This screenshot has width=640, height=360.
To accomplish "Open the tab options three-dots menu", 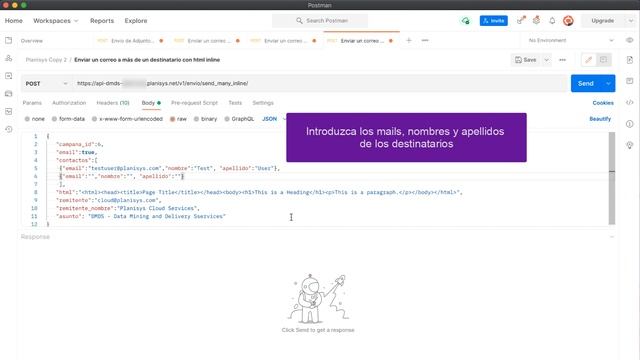I will click(425, 40).
